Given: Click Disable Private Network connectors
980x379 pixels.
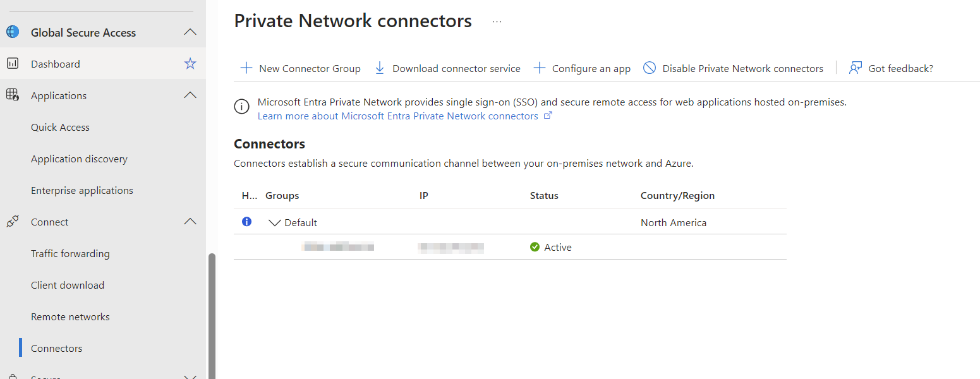Looking at the screenshot, I should click(x=742, y=68).
